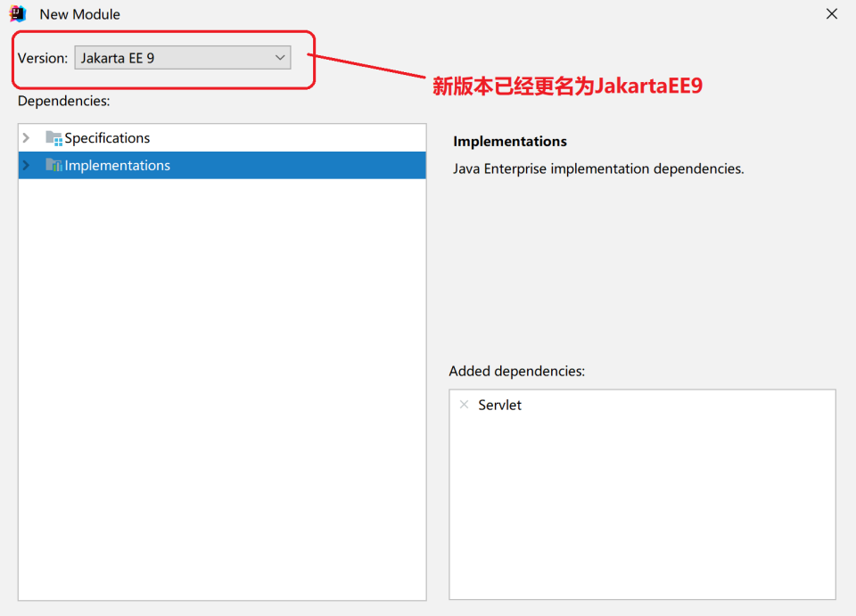
Task: Close the New Module dialog
Action: 831,14
